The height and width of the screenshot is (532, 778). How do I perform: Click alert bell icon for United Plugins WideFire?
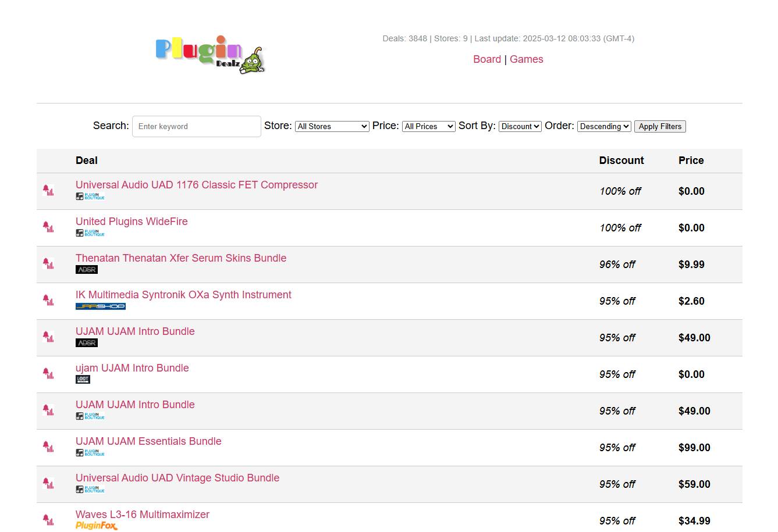pos(48,227)
